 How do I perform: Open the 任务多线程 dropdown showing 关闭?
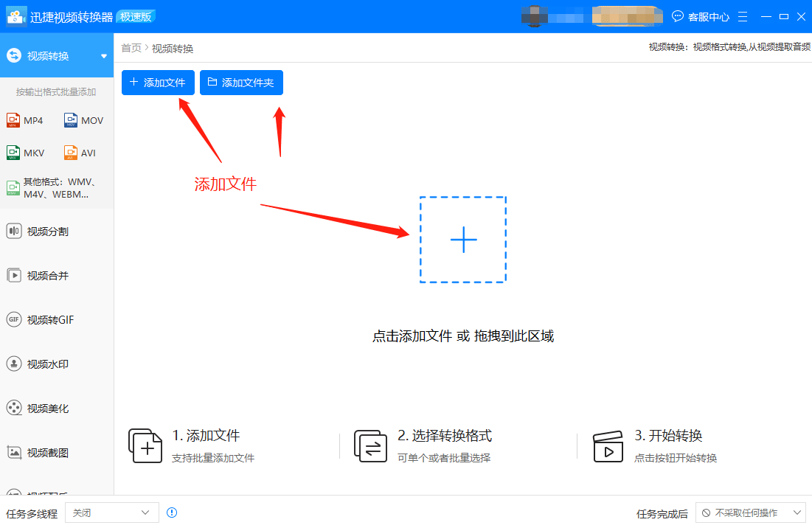coord(112,513)
